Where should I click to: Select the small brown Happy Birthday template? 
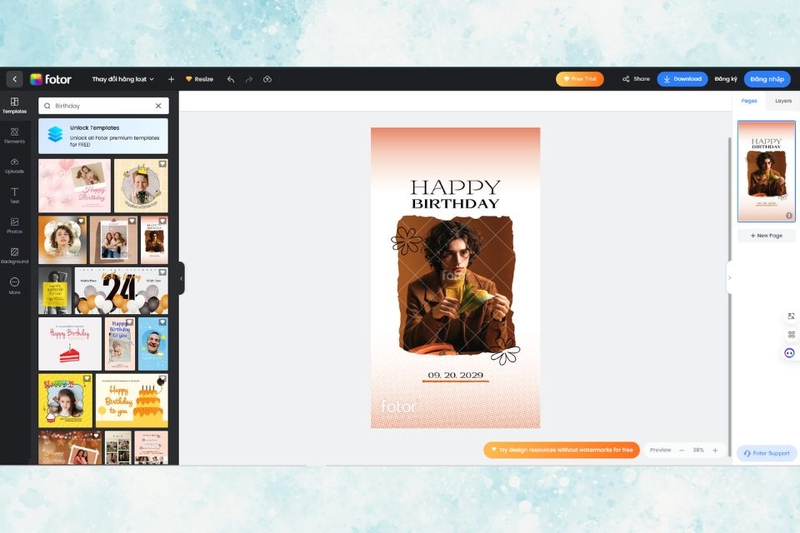pyautogui.click(x=154, y=240)
